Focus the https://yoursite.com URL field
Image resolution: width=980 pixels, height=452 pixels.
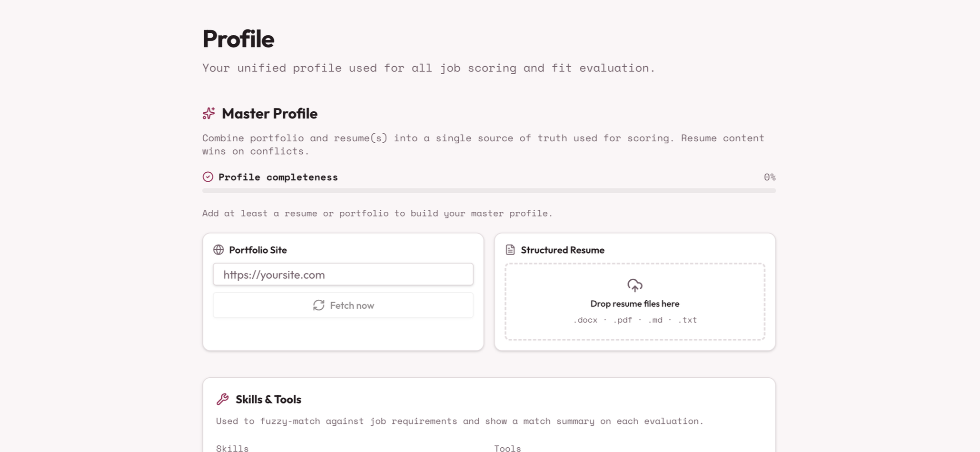[x=343, y=275]
